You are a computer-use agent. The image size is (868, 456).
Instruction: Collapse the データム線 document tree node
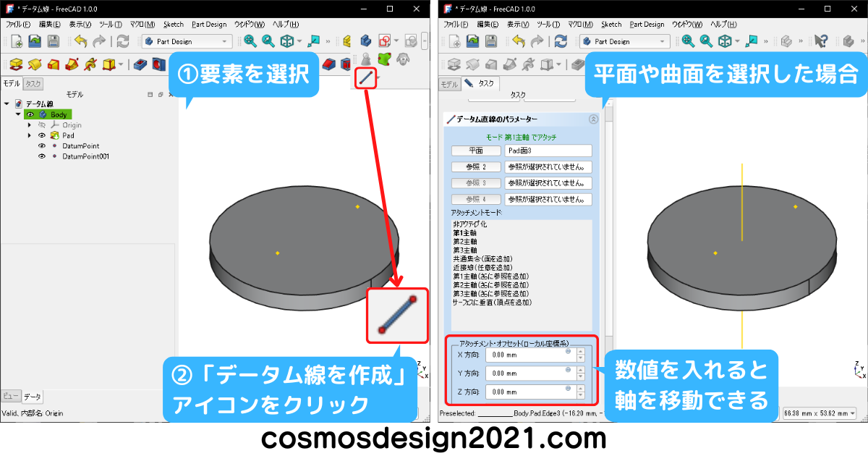point(7,104)
